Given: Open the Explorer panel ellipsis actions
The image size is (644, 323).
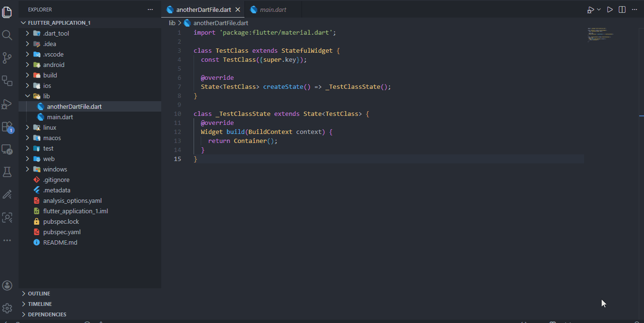Looking at the screenshot, I should [x=150, y=9].
